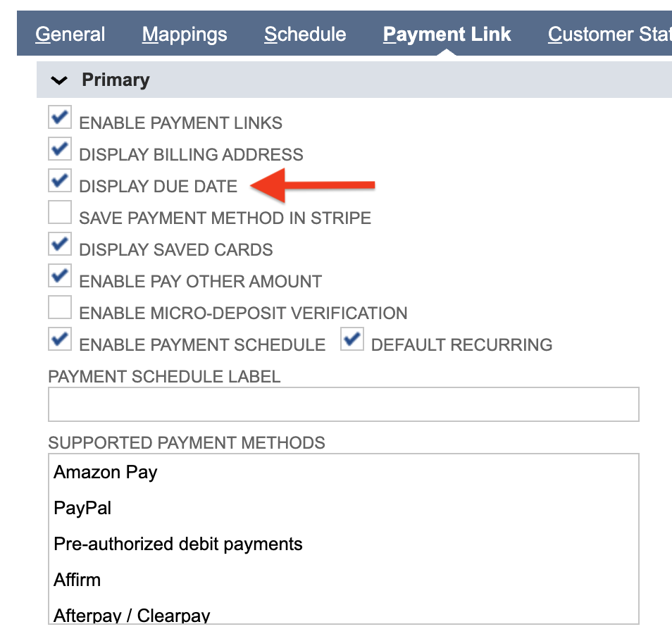The height and width of the screenshot is (641, 672).
Task: Select Pre-authorized debit payments option
Action: [x=178, y=544]
